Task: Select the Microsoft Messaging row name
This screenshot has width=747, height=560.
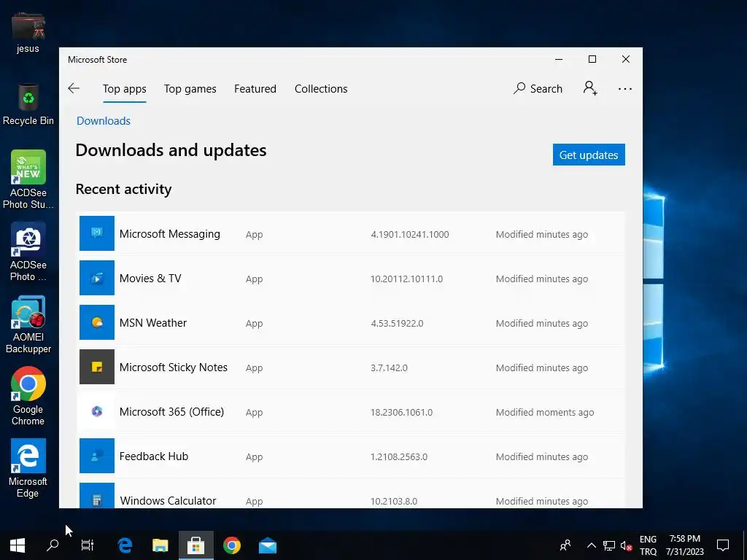Action: [169, 234]
